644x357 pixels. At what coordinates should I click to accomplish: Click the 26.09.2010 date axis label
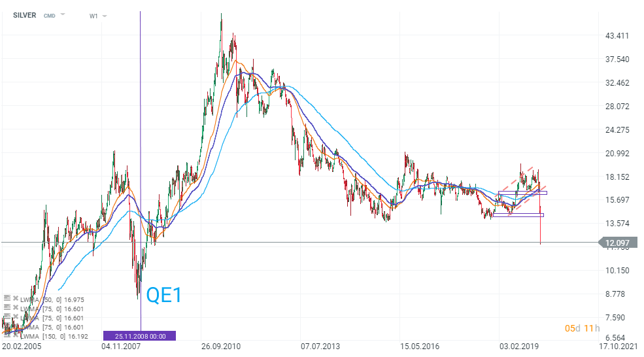click(221, 346)
